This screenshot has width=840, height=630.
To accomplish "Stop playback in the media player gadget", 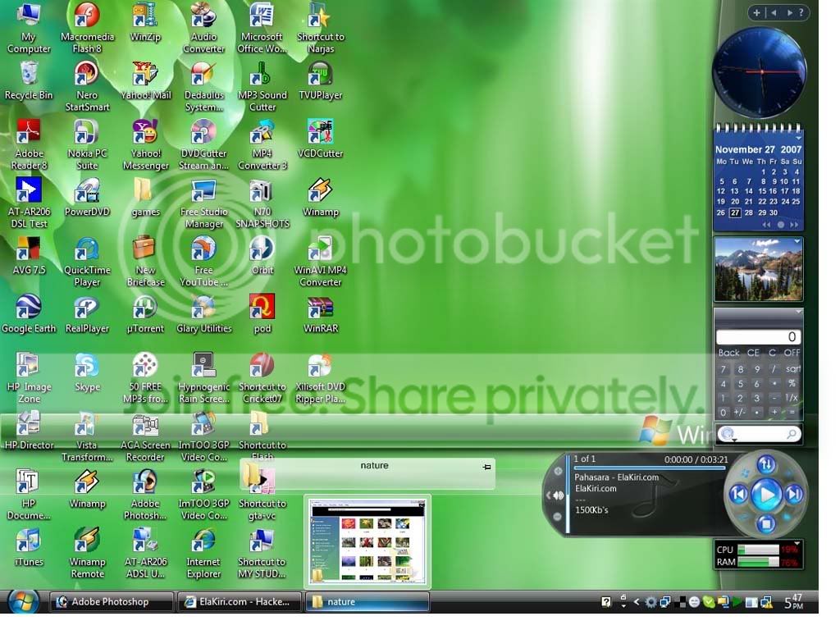I will [766, 523].
